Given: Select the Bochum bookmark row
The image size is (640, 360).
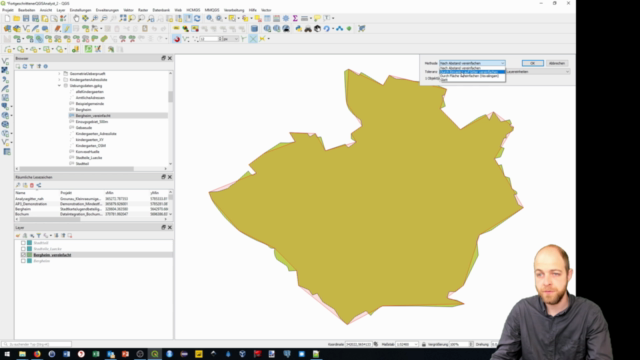Looking at the screenshot, I should (91, 214).
